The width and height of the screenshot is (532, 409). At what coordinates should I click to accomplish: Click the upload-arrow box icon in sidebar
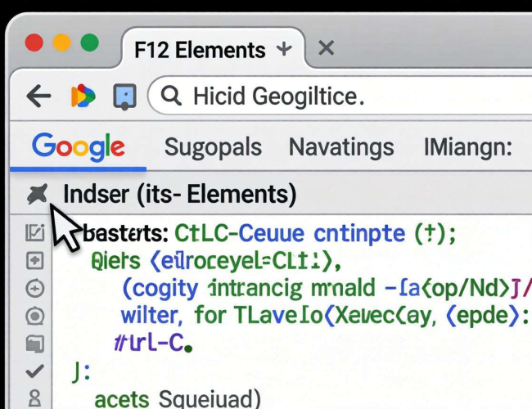[x=34, y=261]
